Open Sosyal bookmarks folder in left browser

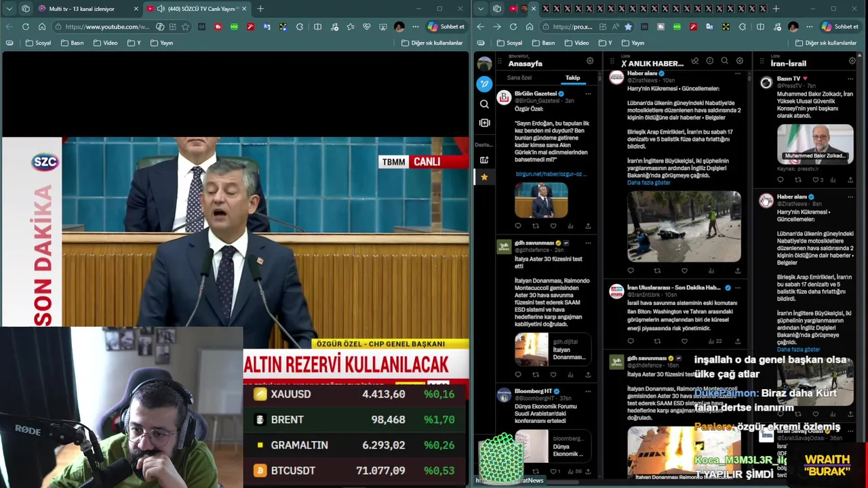click(38, 43)
